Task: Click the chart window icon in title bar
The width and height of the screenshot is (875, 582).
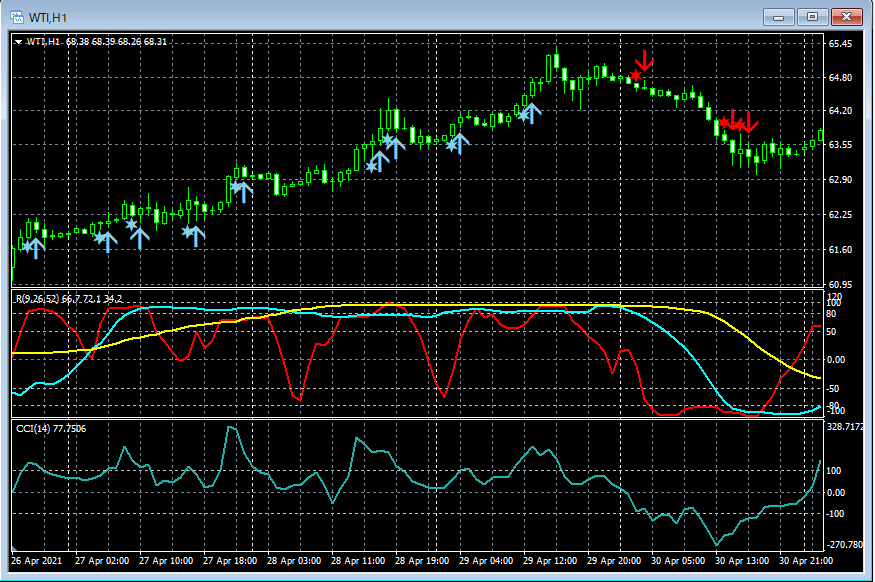Action: 17,16
